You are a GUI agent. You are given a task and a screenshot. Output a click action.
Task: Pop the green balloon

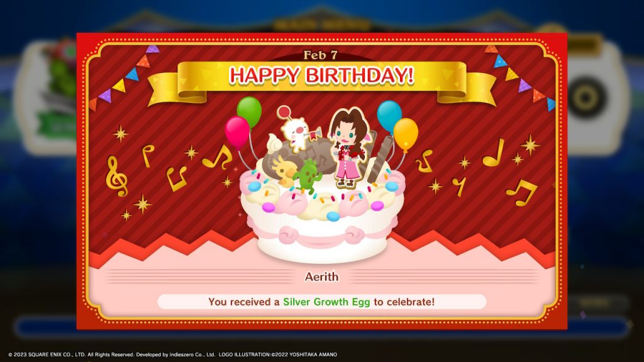(249, 111)
